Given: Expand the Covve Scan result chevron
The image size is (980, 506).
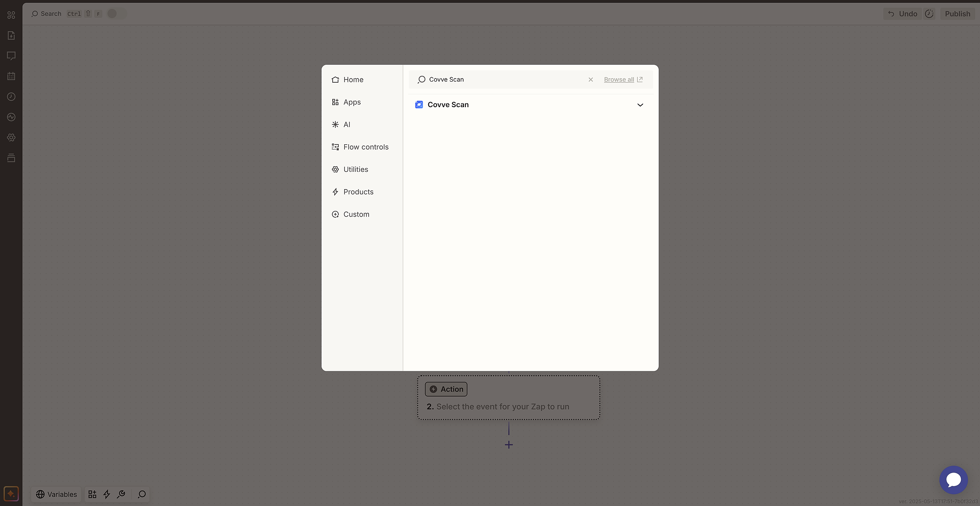Looking at the screenshot, I should pos(640,105).
